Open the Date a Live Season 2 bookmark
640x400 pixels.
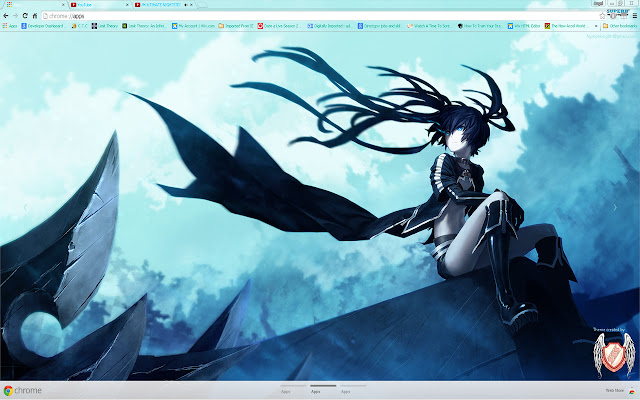279,26
